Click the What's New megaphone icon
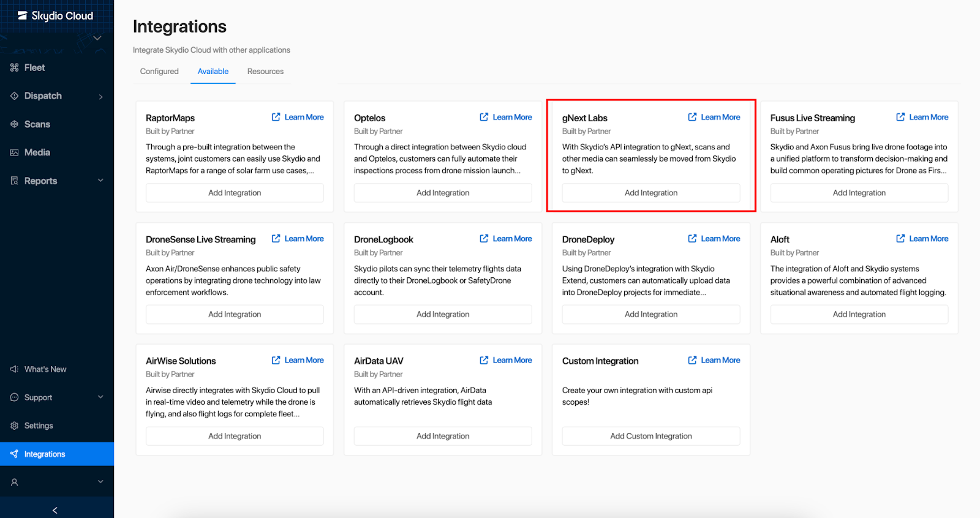980x518 pixels. 14,369
